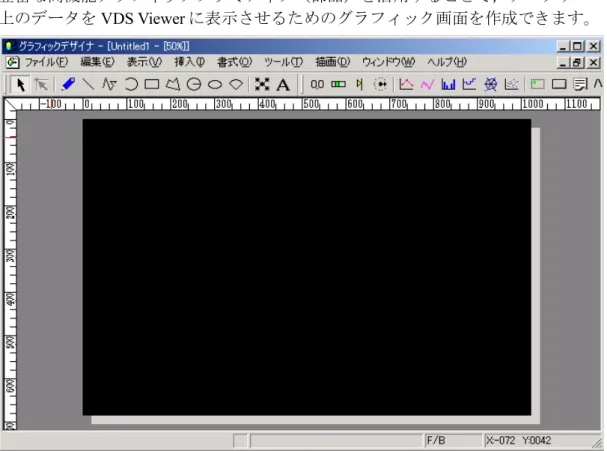Click the F/B status bar field
This screenshot has height=451, width=607.
pyautogui.click(x=453, y=441)
